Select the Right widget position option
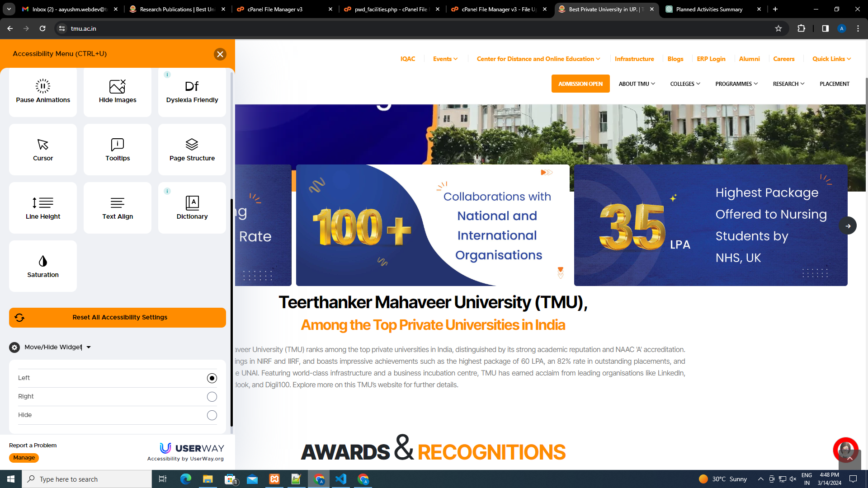 tap(212, 396)
